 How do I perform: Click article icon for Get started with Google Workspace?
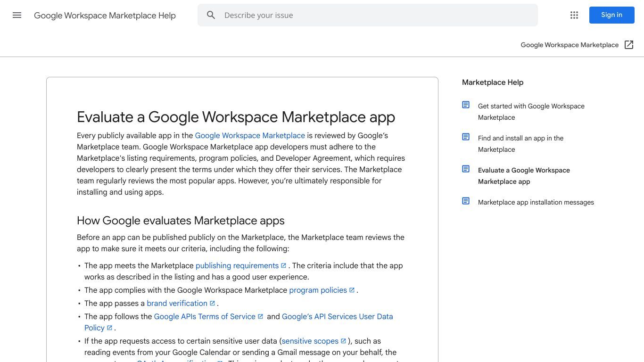(466, 105)
